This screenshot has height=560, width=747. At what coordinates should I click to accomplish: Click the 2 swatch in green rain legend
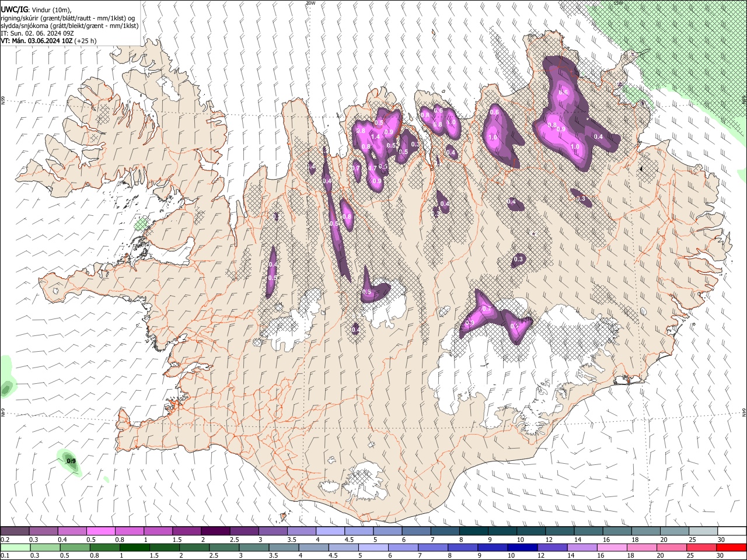click(194, 547)
